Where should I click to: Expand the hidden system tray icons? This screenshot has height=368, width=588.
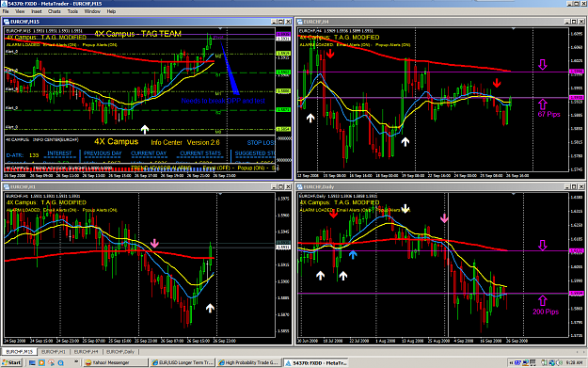tap(511, 362)
